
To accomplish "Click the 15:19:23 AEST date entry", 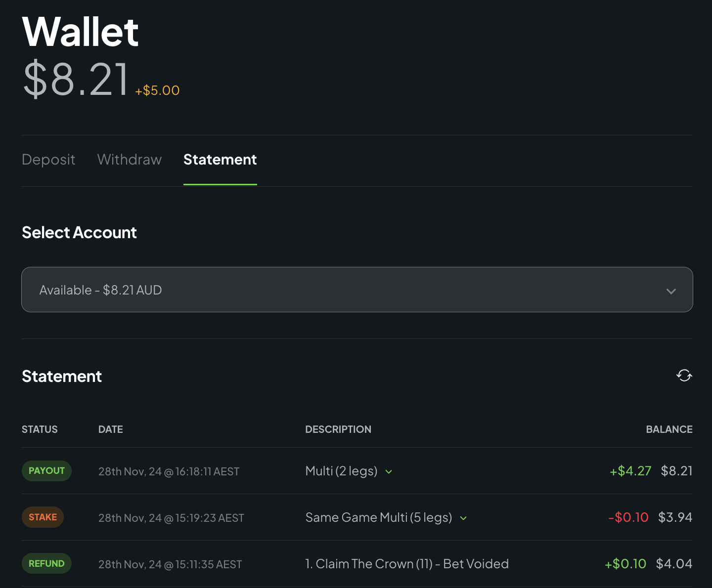I will (171, 518).
